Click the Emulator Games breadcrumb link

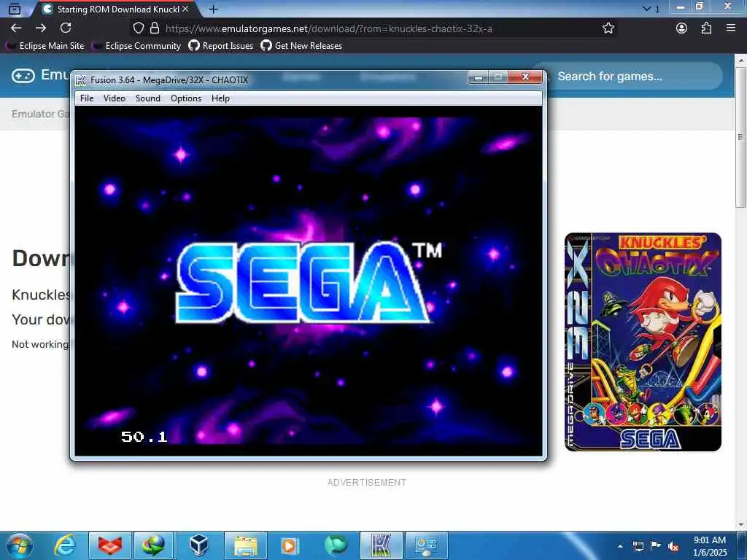pos(40,114)
